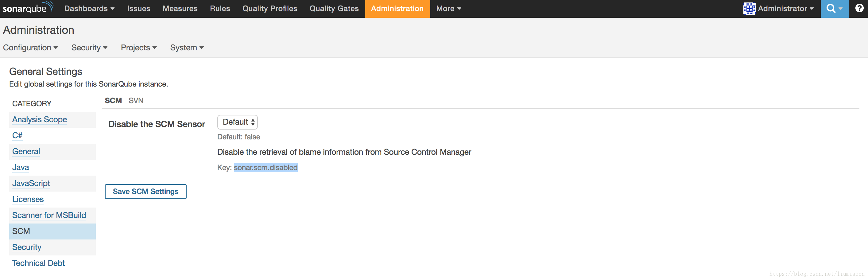Open the C# category
Image resolution: width=868 pixels, height=280 pixels.
[x=17, y=135]
